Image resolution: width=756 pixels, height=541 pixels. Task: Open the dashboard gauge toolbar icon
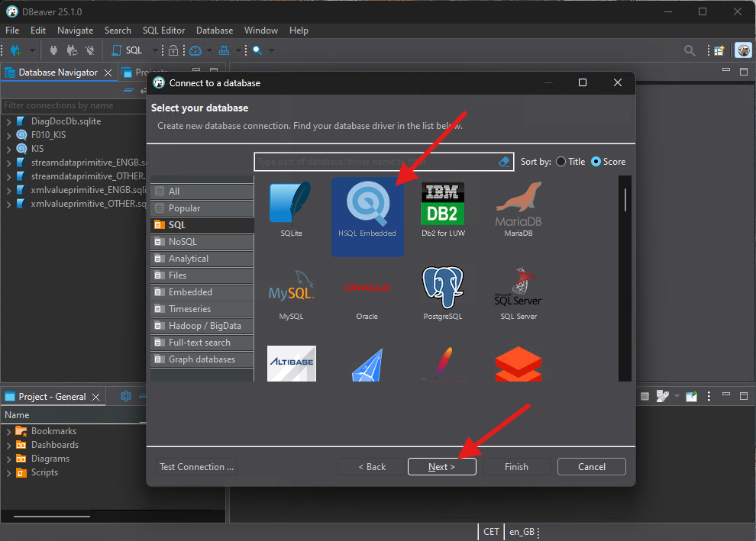pos(195,50)
